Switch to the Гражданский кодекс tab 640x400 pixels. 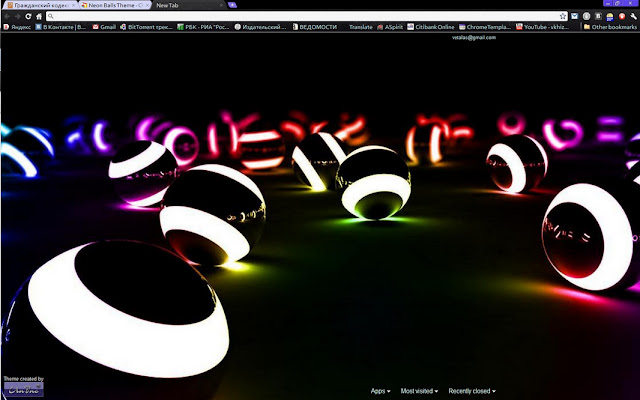pyautogui.click(x=40, y=5)
